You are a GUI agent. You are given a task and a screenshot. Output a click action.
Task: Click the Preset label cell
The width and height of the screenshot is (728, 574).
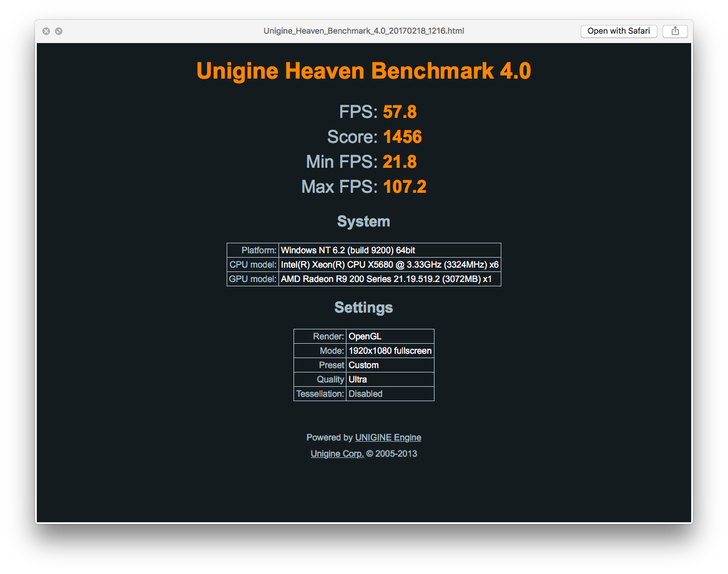320,365
